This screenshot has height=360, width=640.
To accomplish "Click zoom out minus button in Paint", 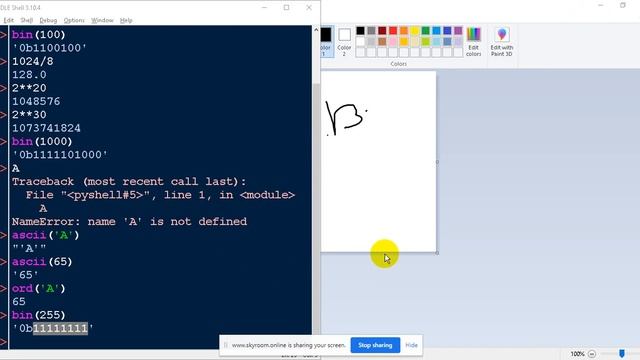I will 592,354.
